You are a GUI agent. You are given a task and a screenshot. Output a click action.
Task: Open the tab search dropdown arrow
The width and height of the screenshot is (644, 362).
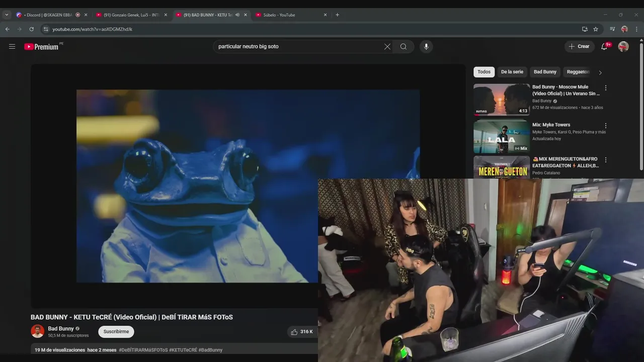pyautogui.click(x=7, y=15)
